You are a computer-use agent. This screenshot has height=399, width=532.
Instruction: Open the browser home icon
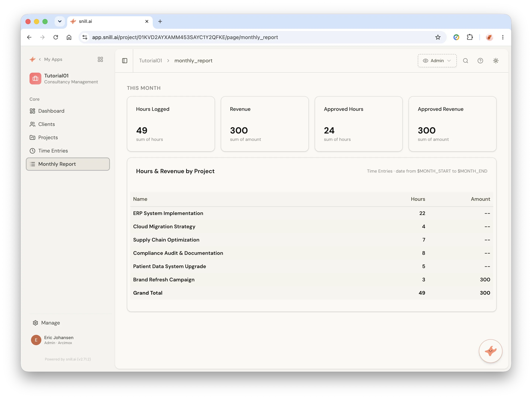point(69,37)
